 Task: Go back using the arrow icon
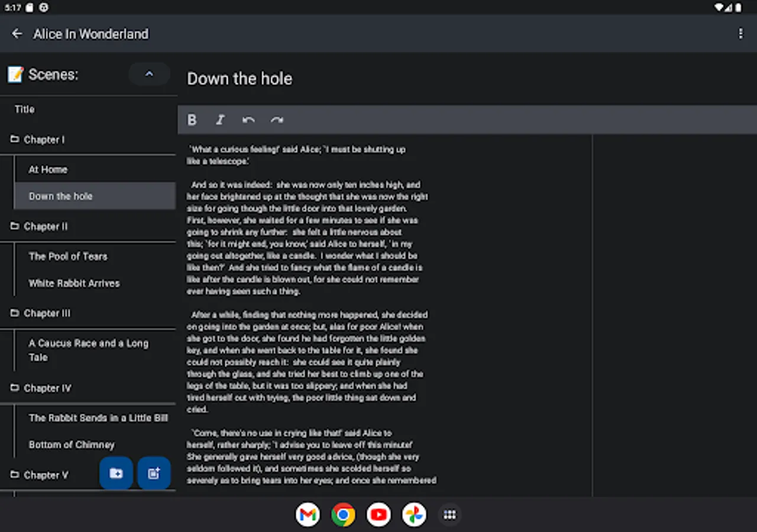point(17,34)
